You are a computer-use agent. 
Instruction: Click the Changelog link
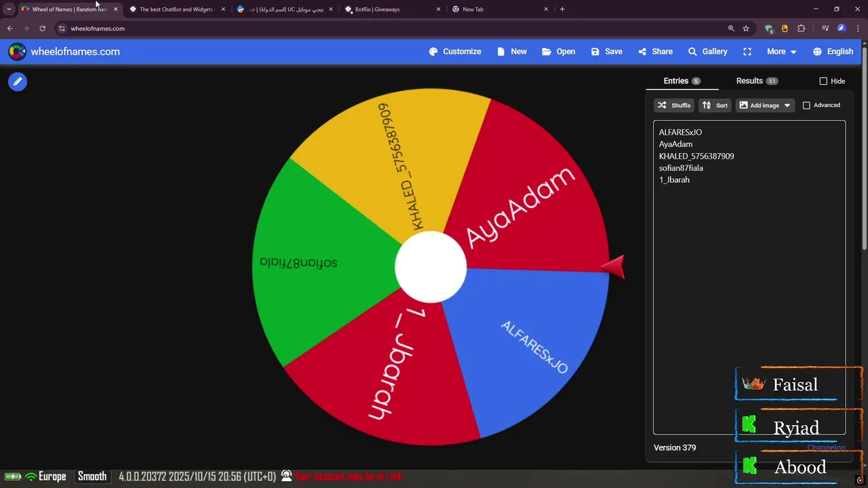(x=826, y=447)
